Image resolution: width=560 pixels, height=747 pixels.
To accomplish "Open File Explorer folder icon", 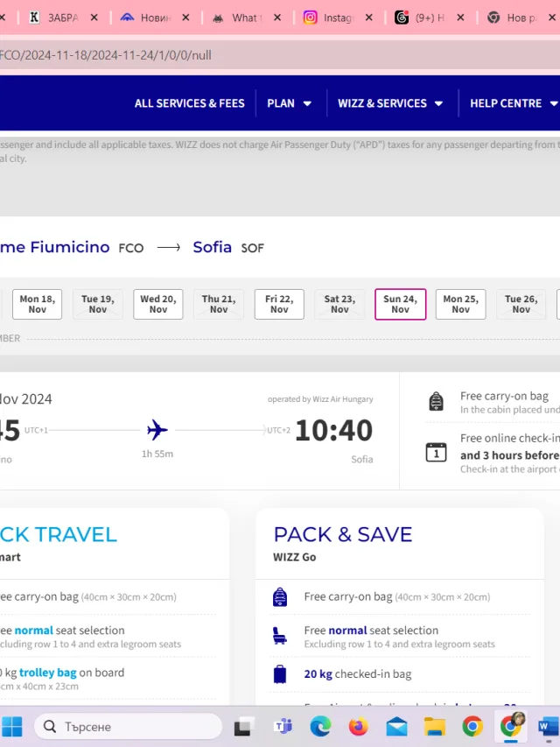I will click(435, 727).
